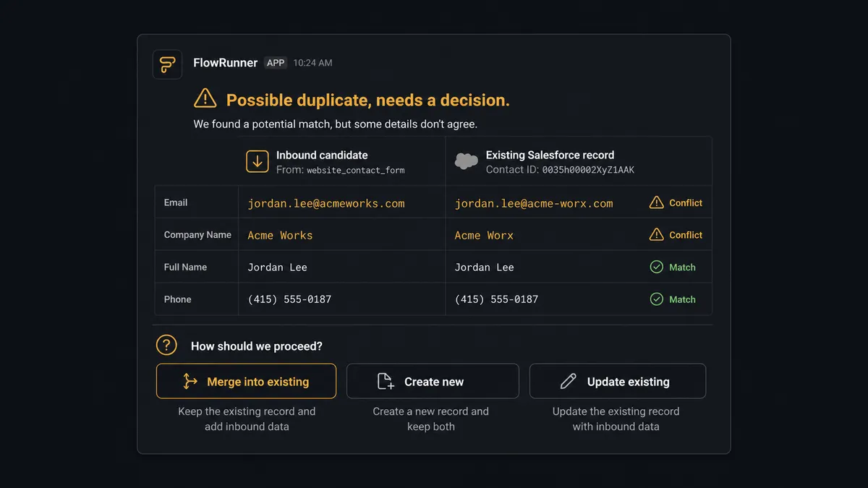Click the website_contact_form source text
868x488 pixels.
pos(355,171)
